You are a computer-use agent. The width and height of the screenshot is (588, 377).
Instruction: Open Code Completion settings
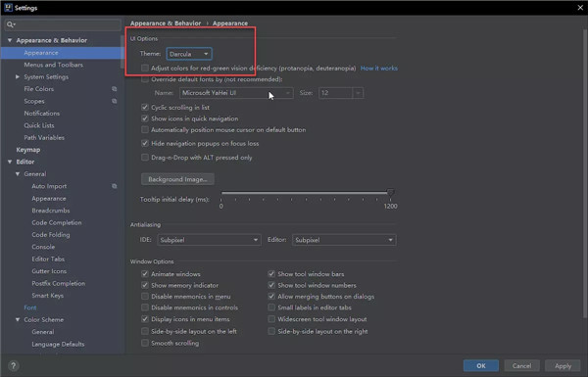click(57, 222)
